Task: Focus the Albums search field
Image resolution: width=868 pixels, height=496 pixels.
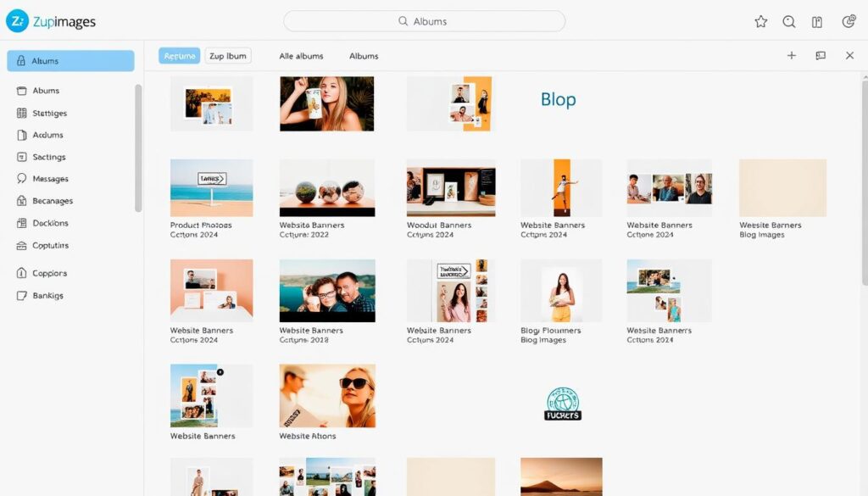Action: 425,21
